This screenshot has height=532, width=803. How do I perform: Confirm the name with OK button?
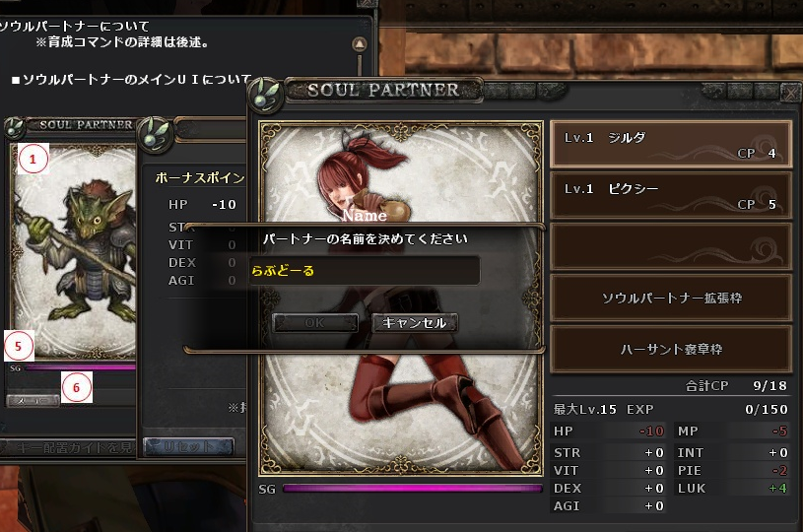click(315, 322)
